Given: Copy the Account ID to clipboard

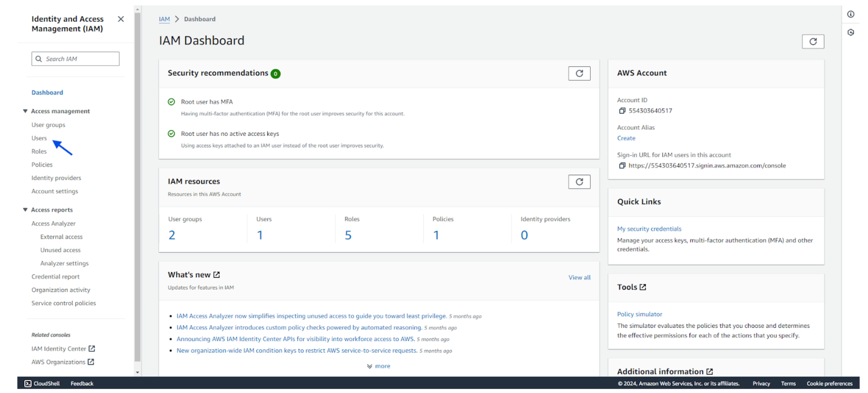Looking at the screenshot, I should pyautogui.click(x=622, y=111).
